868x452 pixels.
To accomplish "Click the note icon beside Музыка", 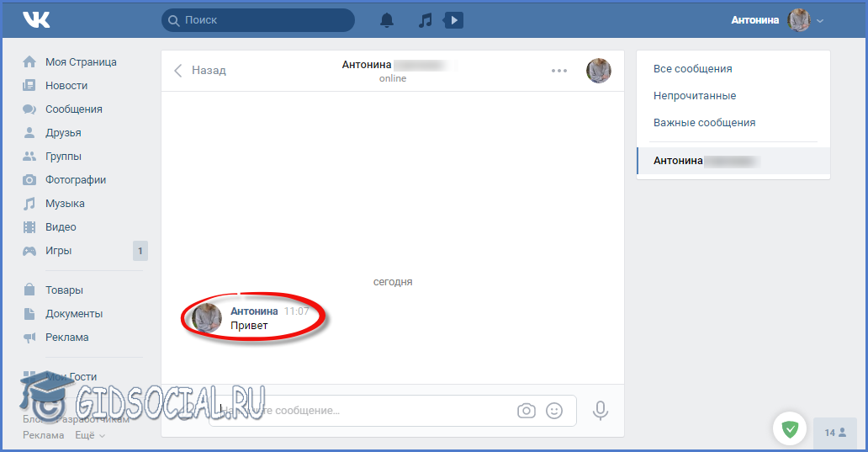I will click(x=29, y=204).
